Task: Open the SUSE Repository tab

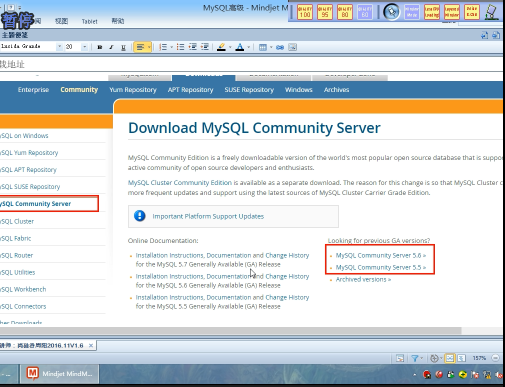Action: (x=249, y=90)
